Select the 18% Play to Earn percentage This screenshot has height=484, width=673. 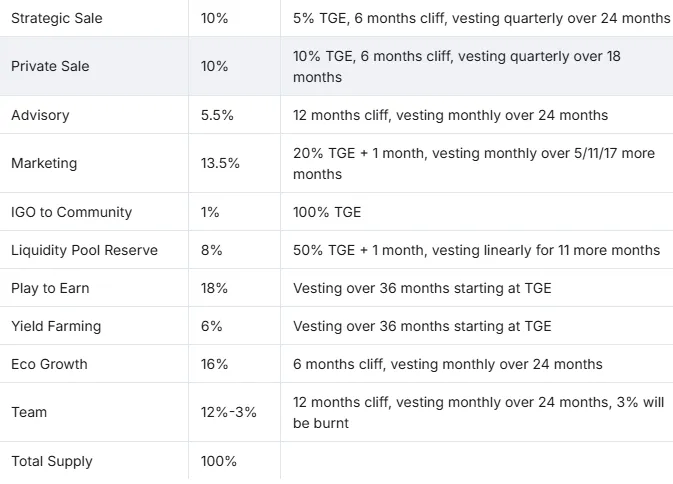pyautogui.click(x=214, y=288)
